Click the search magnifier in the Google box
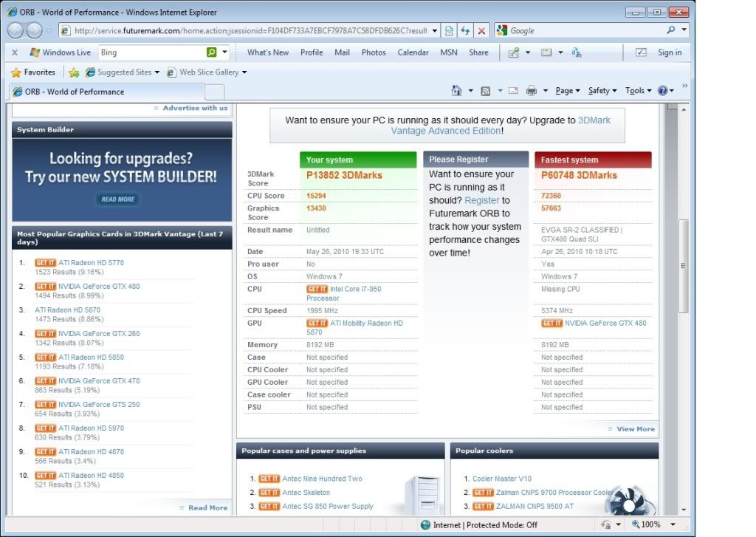 (670, 30)
